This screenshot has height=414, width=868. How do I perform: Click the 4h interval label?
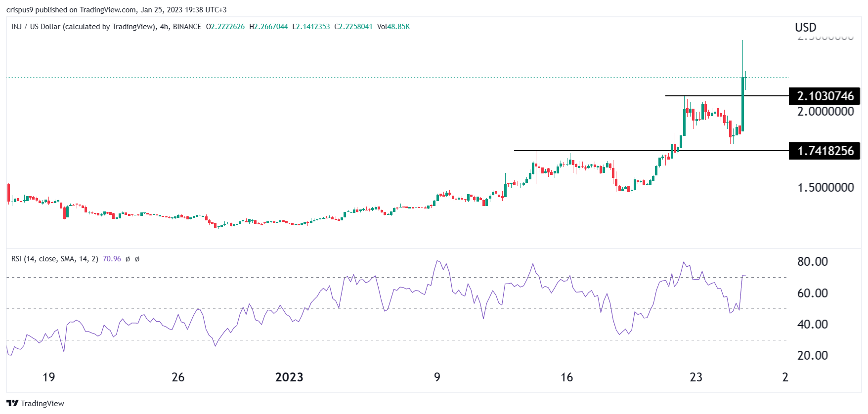point(164,27)
